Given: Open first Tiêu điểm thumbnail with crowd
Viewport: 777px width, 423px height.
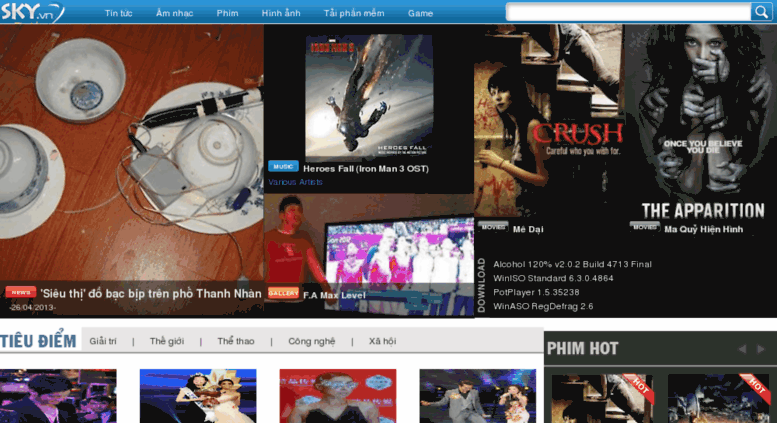Looking at the screenshot, I should click(58, 396).
